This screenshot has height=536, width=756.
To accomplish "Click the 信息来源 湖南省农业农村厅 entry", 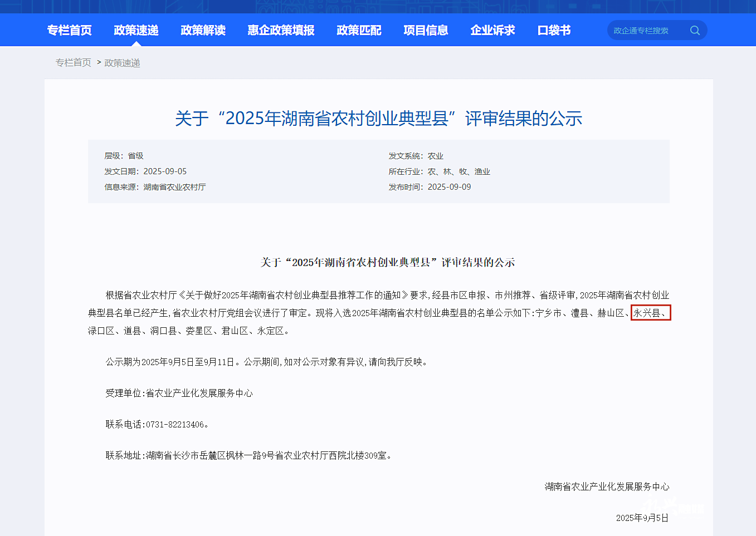I will click(x=155, y=187).
